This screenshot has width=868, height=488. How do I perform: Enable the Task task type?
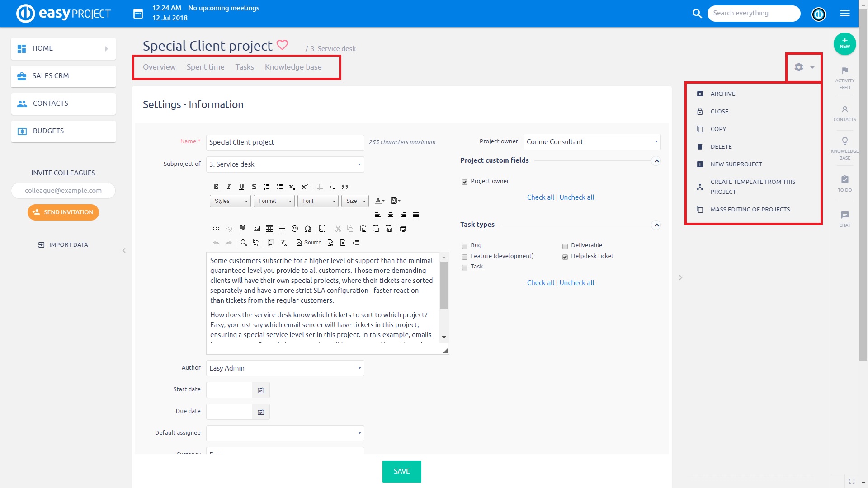click(x=464, y=267)
